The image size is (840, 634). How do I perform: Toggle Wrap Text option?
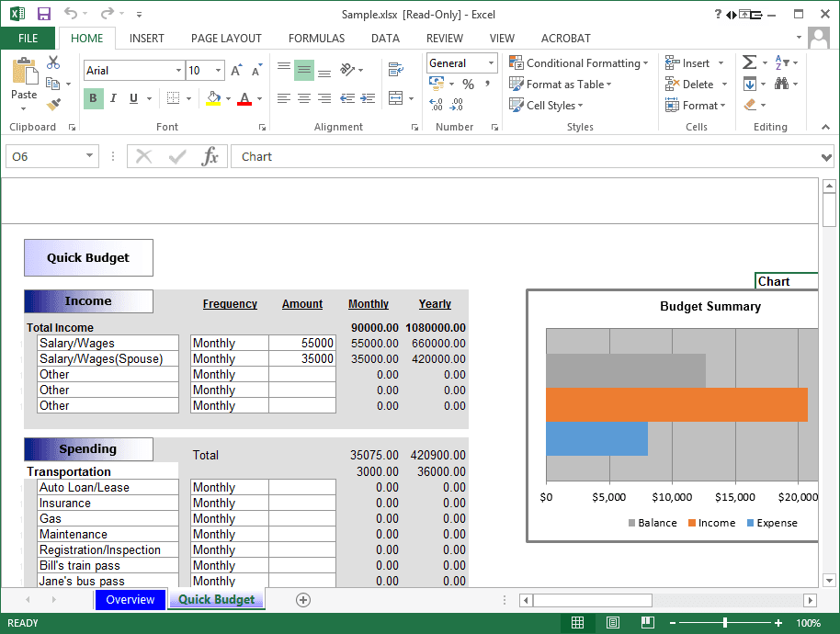coord(396,70)
